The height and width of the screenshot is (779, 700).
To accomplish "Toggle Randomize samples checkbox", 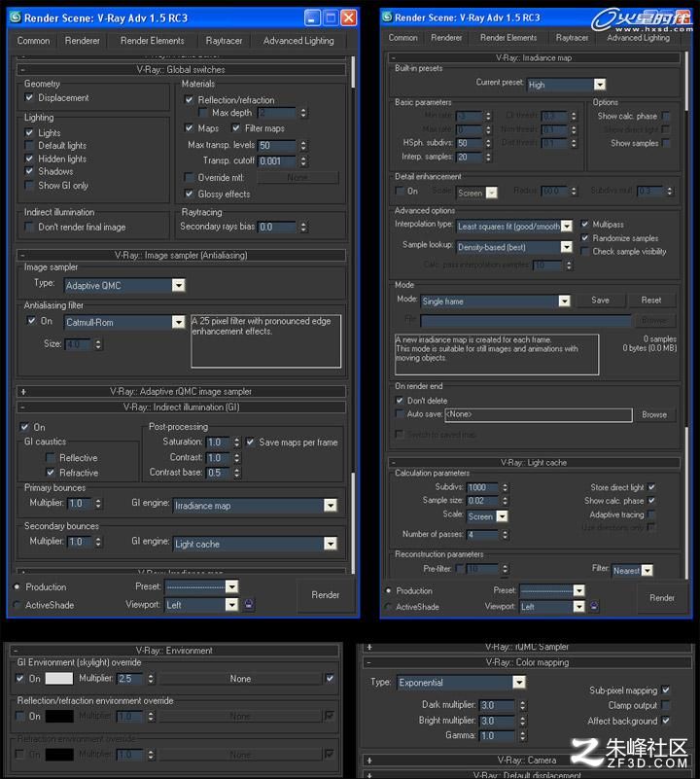I will pyautogui.click(x=584, y=238).
